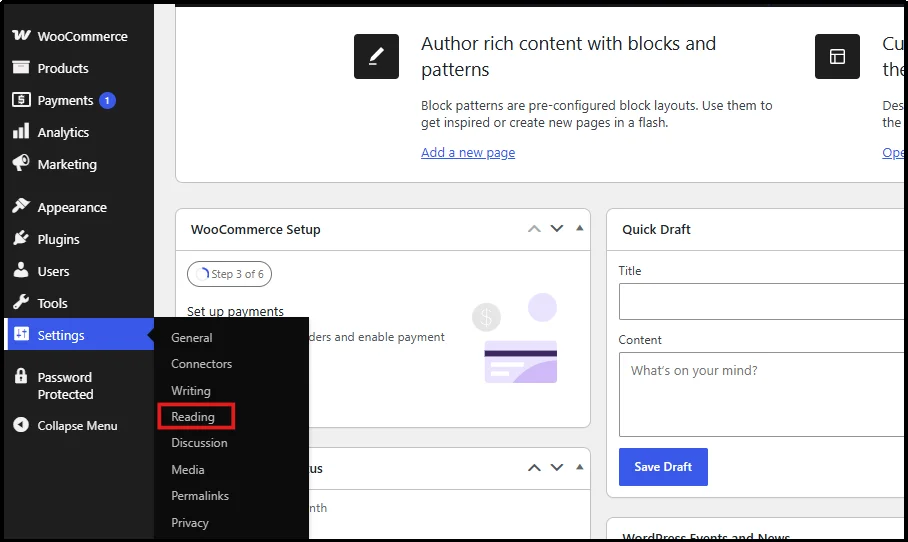Click the card illustration in WooCommerce Setup
This screenshot has width=908, height=542.
click(x=521, y=361)
